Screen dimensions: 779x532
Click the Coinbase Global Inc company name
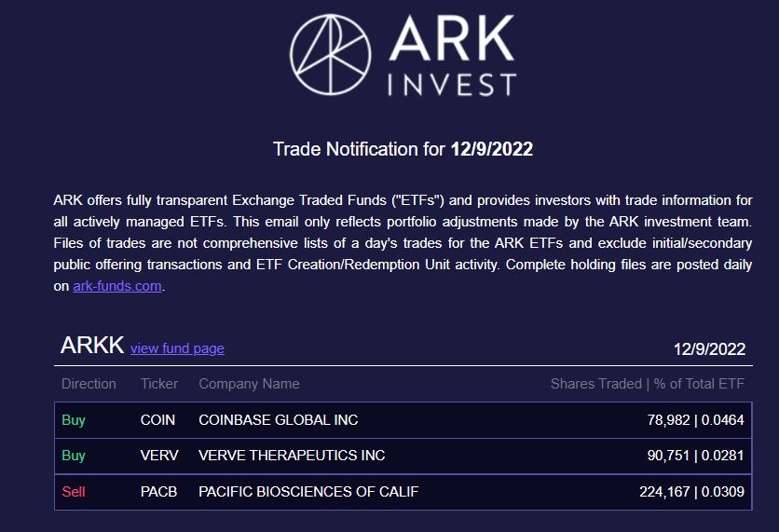(x=278, y=420)
